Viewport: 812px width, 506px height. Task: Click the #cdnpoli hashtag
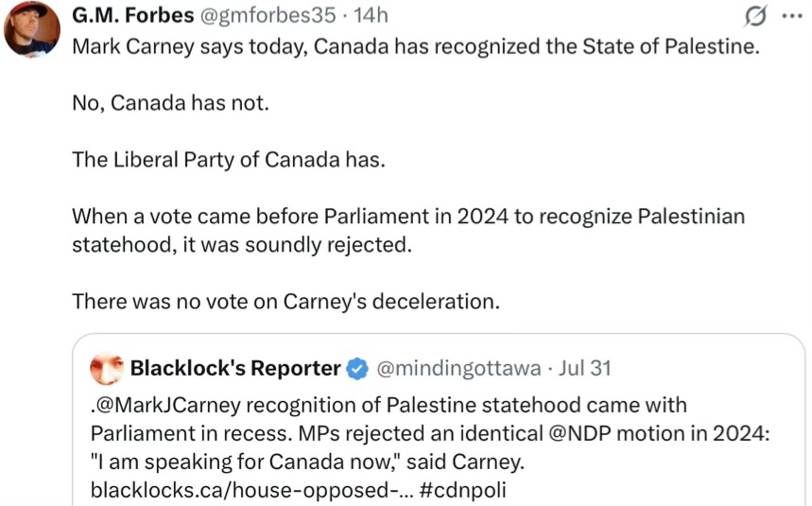(462, 489)
